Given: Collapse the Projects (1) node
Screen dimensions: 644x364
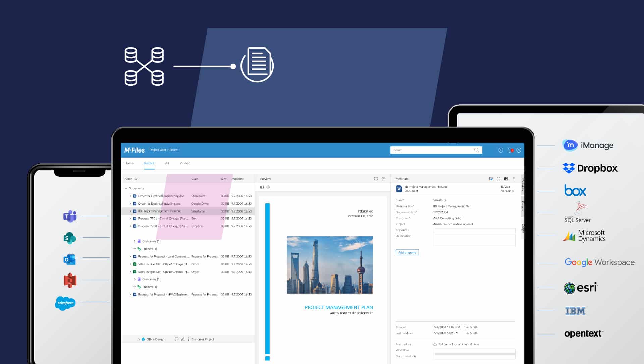Looking at the screenshot, I should tap(135, 249).
